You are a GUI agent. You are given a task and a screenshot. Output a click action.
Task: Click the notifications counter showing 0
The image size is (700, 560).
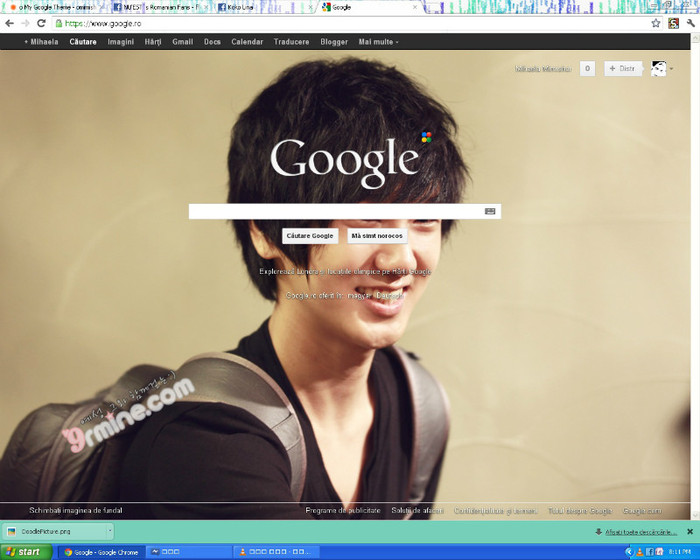point(587,69)
